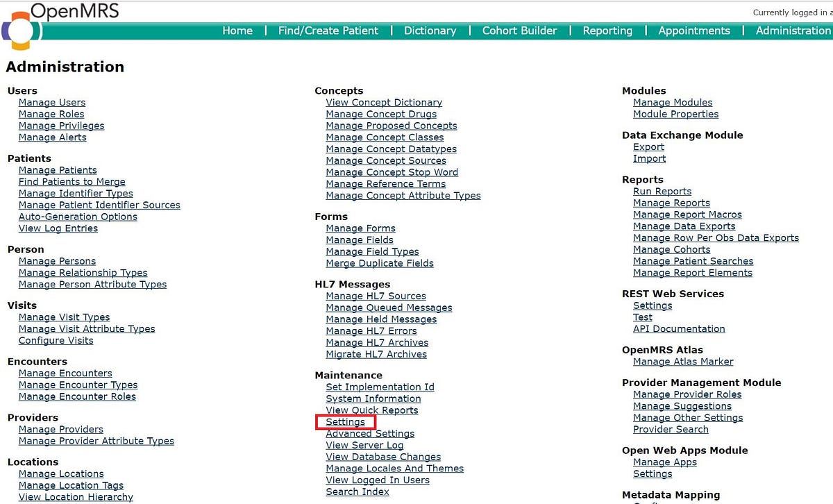Viewport: 833px width, 504px height.
Task: Click the OpenMRS logo icon
Action: tap(19, 28)
